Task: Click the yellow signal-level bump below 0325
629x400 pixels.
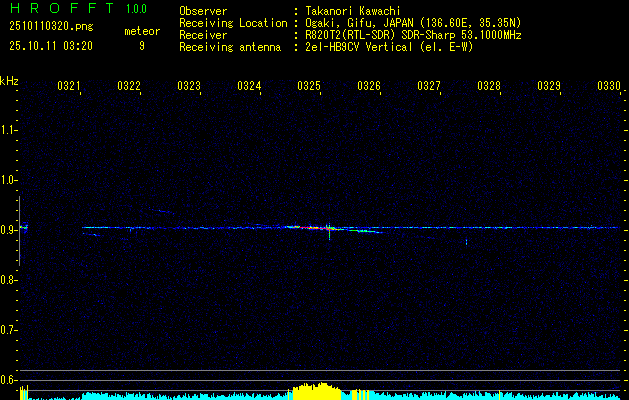Action: (317, 391)
